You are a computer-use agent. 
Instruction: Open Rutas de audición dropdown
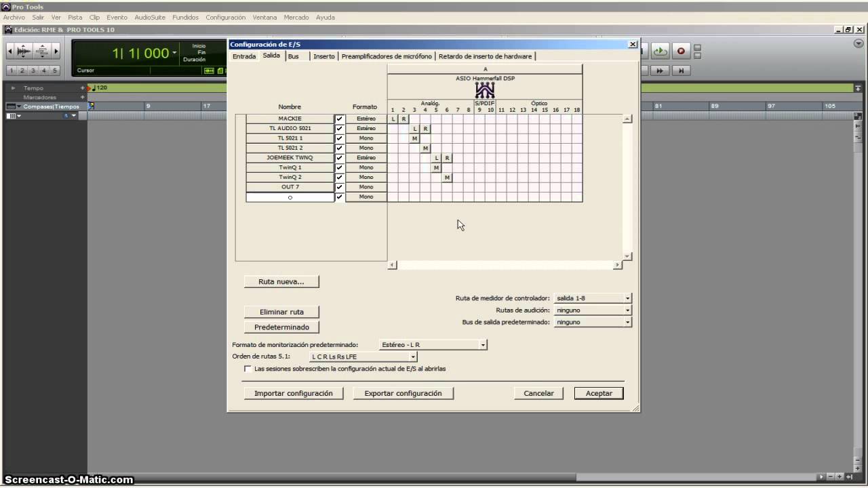tap(593, 310)
